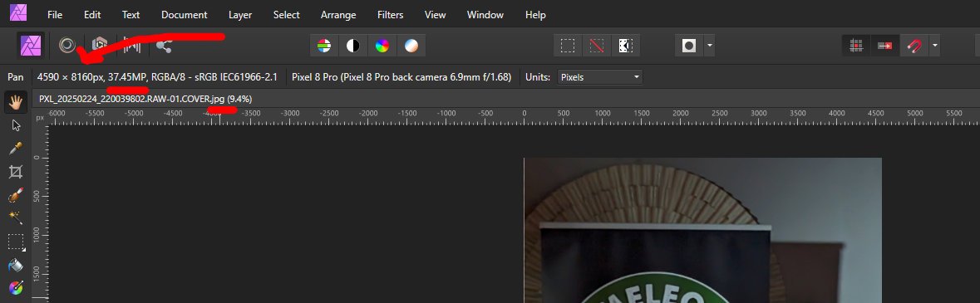Apply Auto Contrast from the toolbar
980x303 pixels.
coord(353,46)
